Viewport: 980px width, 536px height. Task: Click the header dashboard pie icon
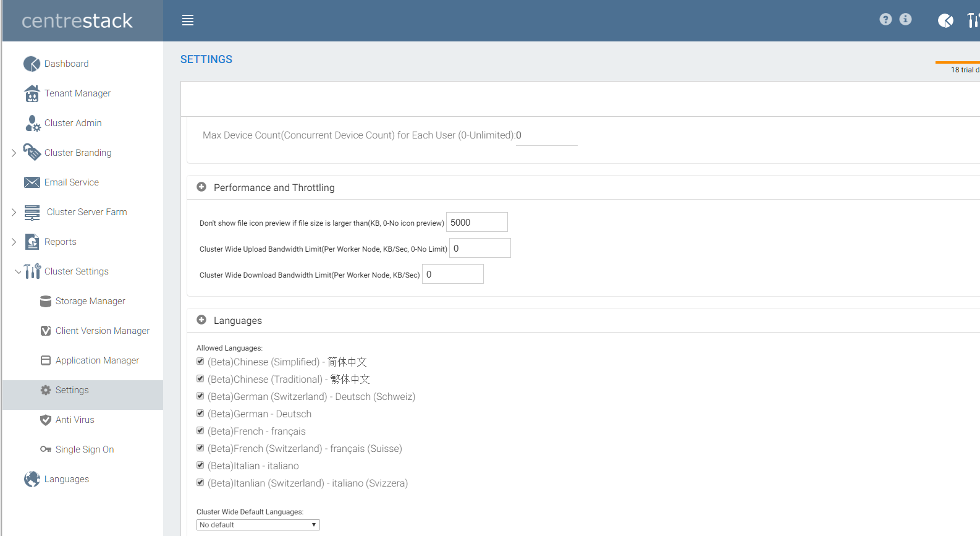[945, 21]
